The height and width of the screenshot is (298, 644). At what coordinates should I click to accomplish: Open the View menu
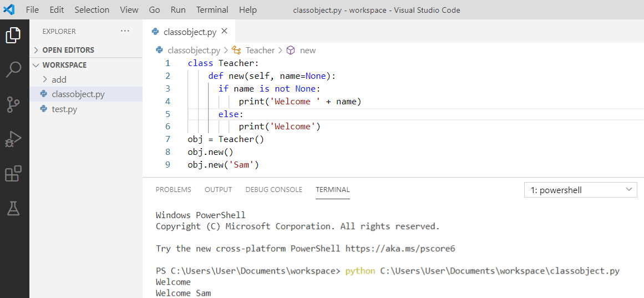[129, 10]
